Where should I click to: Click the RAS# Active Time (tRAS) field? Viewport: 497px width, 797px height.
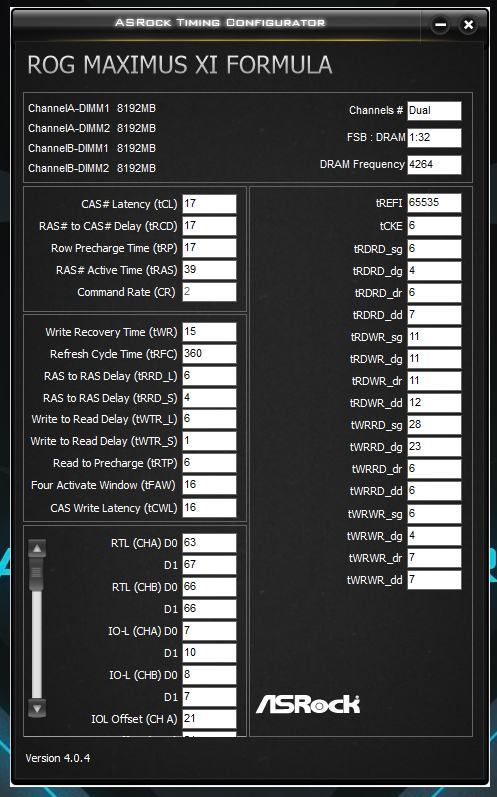click(209, 270)
